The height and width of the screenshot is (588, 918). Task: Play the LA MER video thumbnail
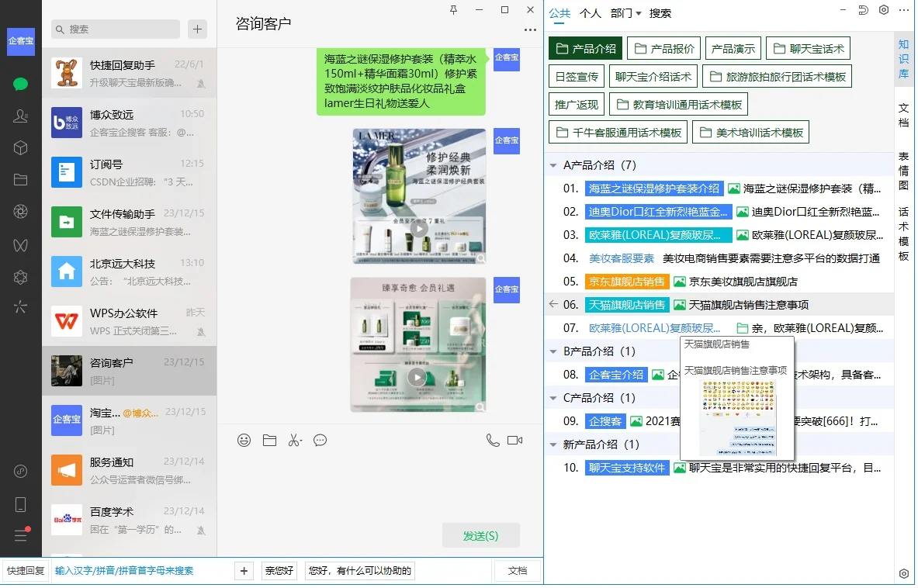pos(420,229)
